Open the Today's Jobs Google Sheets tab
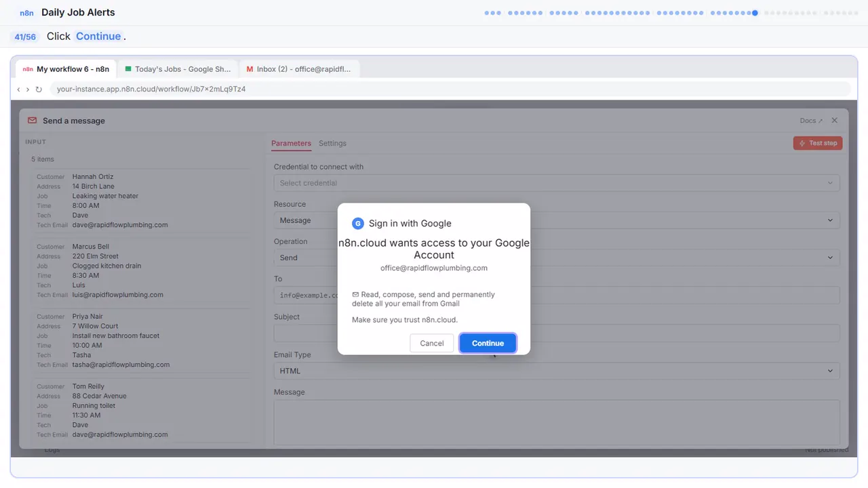The width and height of the screenshot is (868, 488). 178,69
